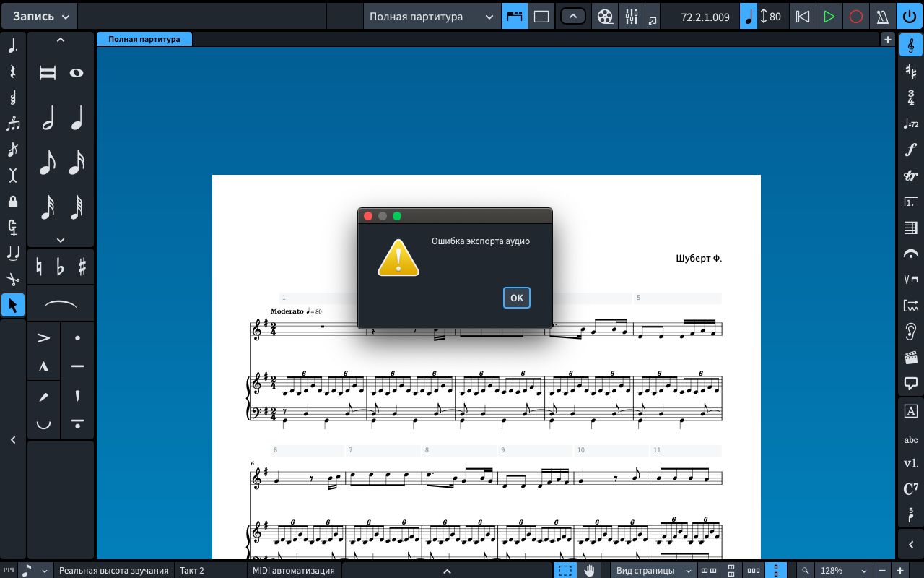This screenshot has height=578, width=924.
Task: Select the scissors tool
Action: point(13,279)
